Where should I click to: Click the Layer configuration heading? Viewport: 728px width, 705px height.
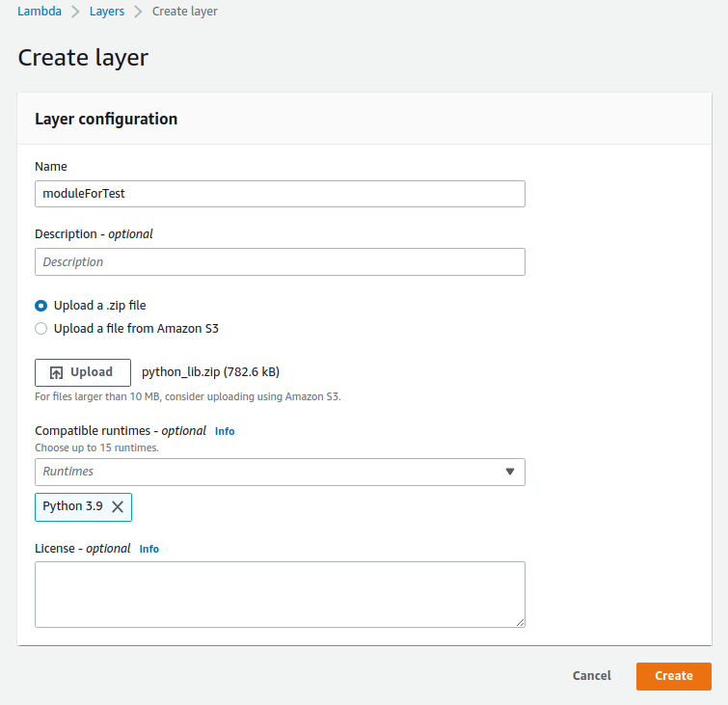point(106,119)
